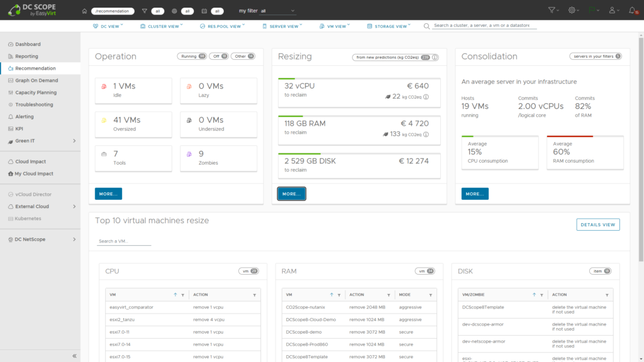This screenshot has width=644, height=362.
Task: Click the Undersized VMs icon
Action: click(x=189, y=120)
